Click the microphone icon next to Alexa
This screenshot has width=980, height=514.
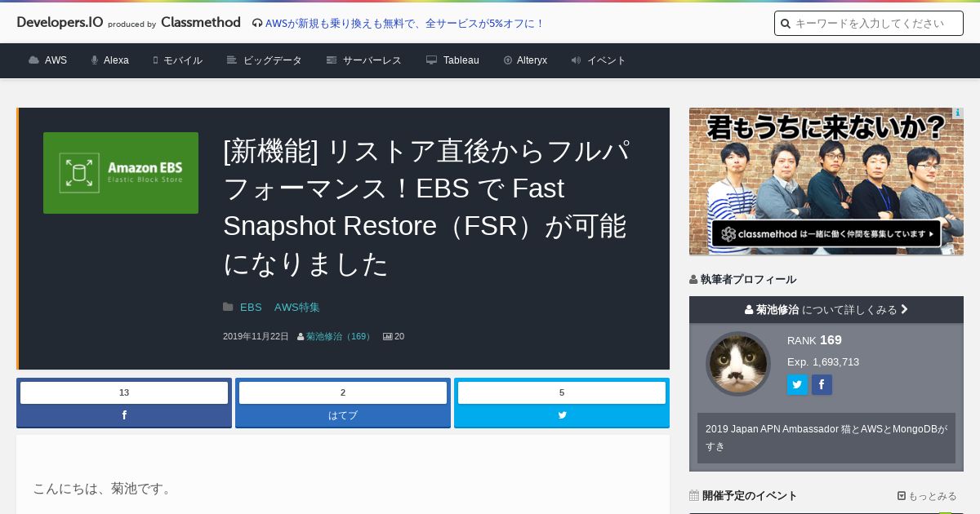(95, 60)
